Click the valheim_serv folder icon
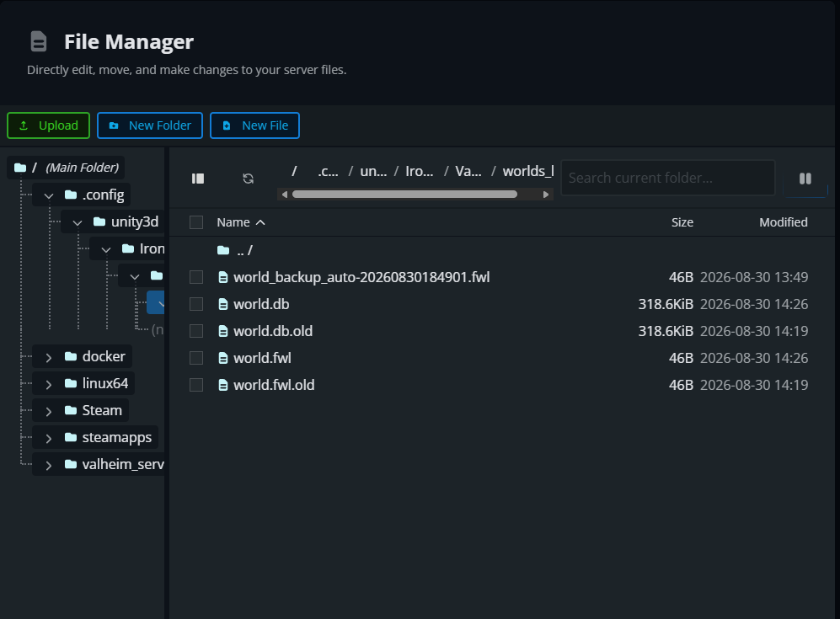Screen dimensions: 840x619 tap(71, 464)
